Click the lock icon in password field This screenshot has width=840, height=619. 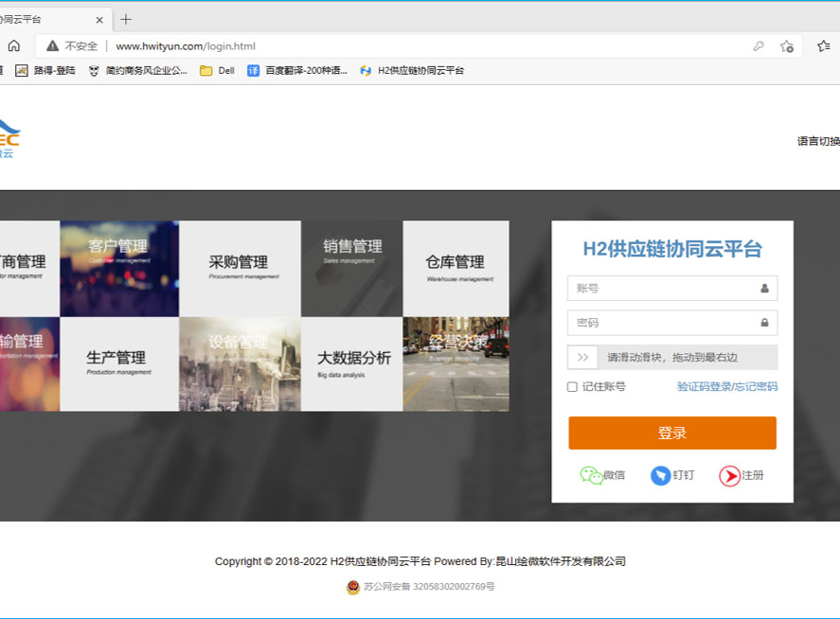(x=764, y=323)
